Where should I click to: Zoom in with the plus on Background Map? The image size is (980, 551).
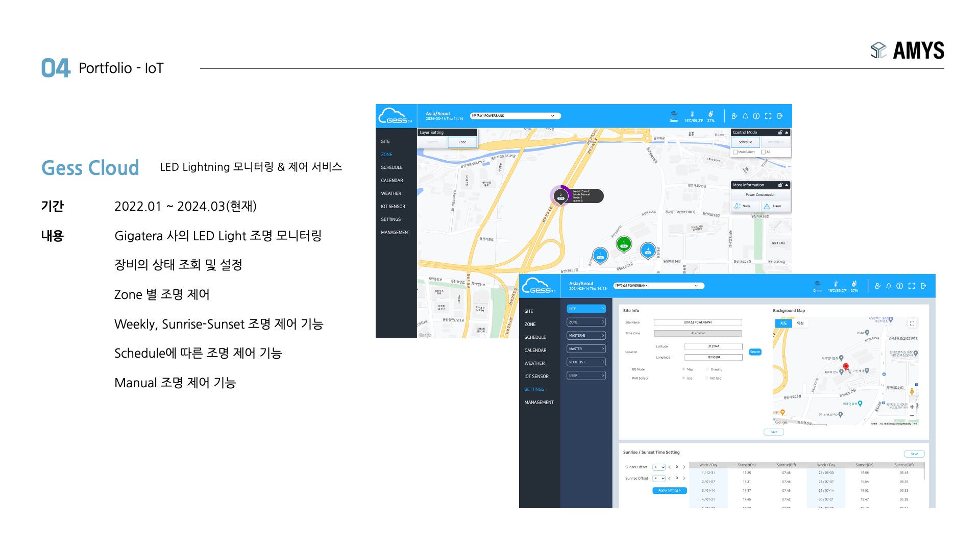tap(912, 407)
